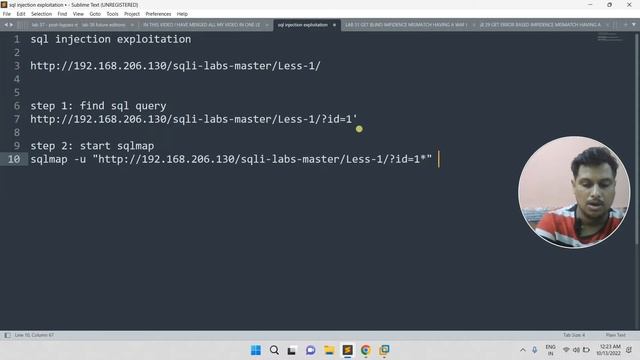Open the Windows Start menu
This screenshot has width=640, height=360.
[256, 350]
